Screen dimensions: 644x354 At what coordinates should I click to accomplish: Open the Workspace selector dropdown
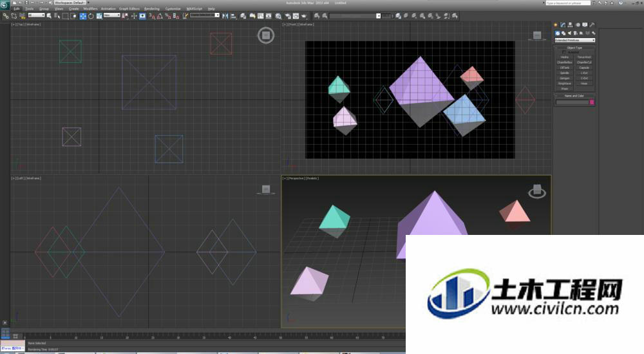tap(71, 3)
